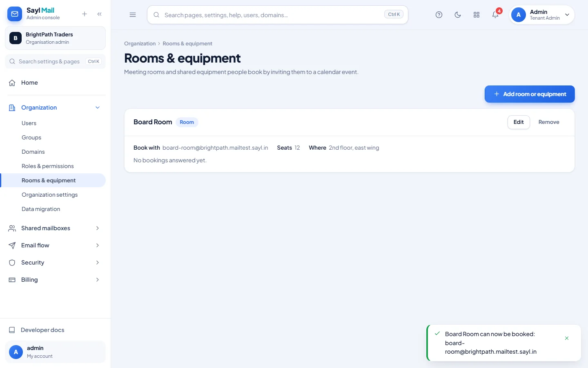Collapse the sidebar with the double chevron
The image size is (588, 368).
[x=100, y=14]
